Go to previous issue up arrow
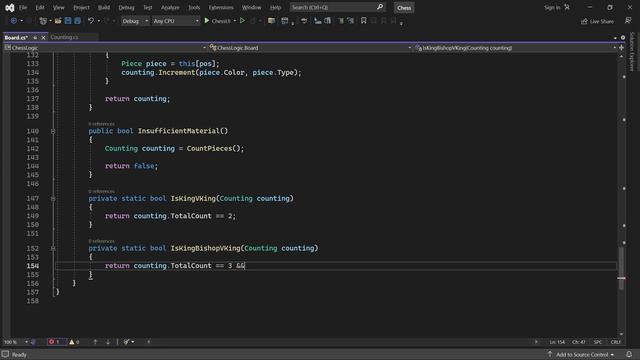 click(x=95, y=342)
